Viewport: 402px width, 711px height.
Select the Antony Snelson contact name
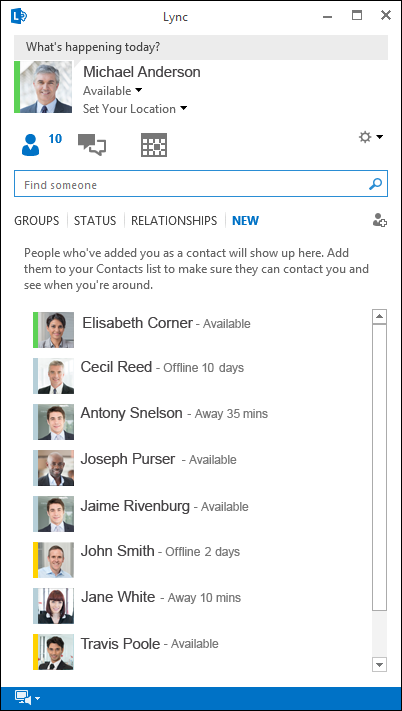pyautogui.click(x=131, y=413)
